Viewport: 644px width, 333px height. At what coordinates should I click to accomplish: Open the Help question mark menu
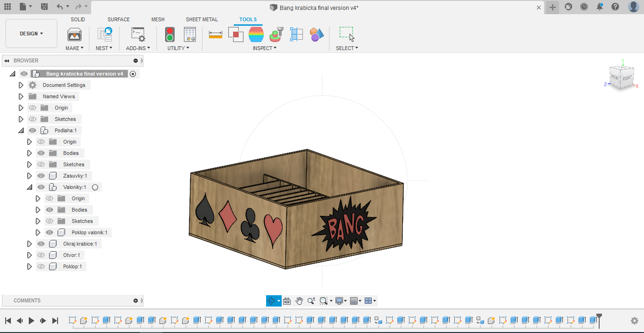pyautogui.click(x=615, y=7)
